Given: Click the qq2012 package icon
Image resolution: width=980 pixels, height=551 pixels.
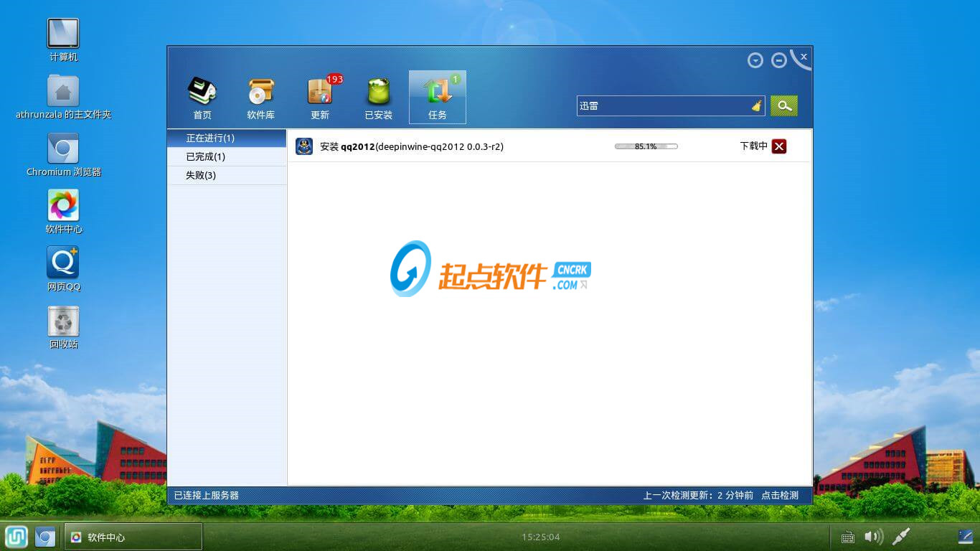Looking at the screenshot, I should click(x=304, y=146).
